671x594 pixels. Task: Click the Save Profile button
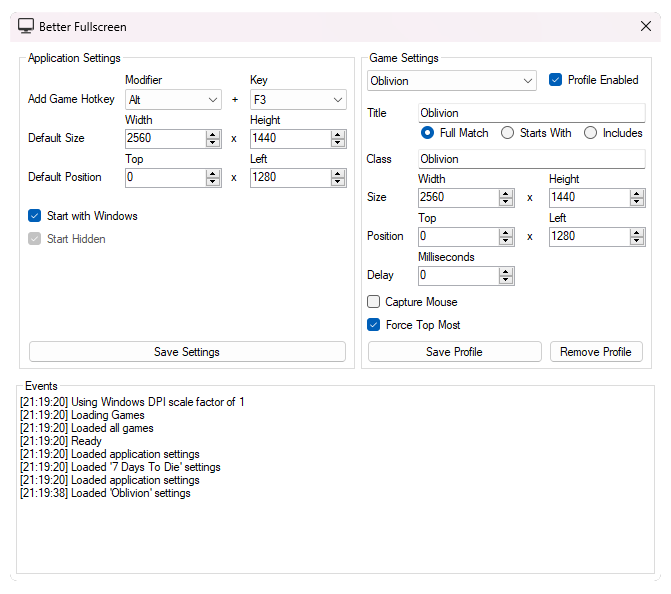454,352
